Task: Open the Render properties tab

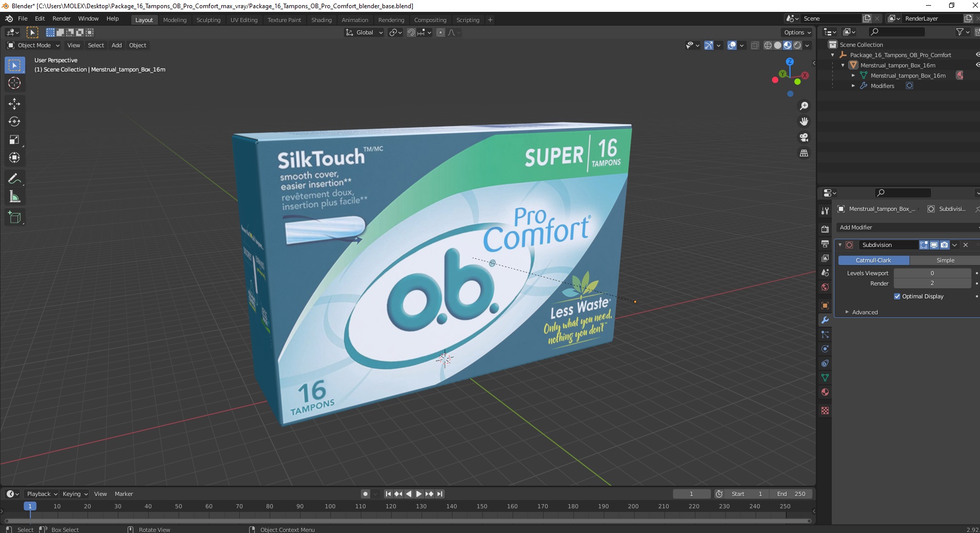Action: 825,229
